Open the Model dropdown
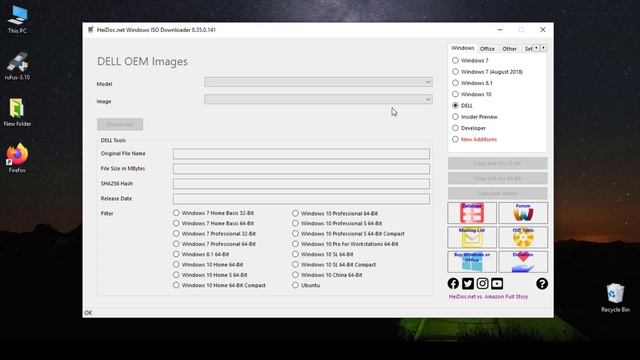 tap(318, 82)
